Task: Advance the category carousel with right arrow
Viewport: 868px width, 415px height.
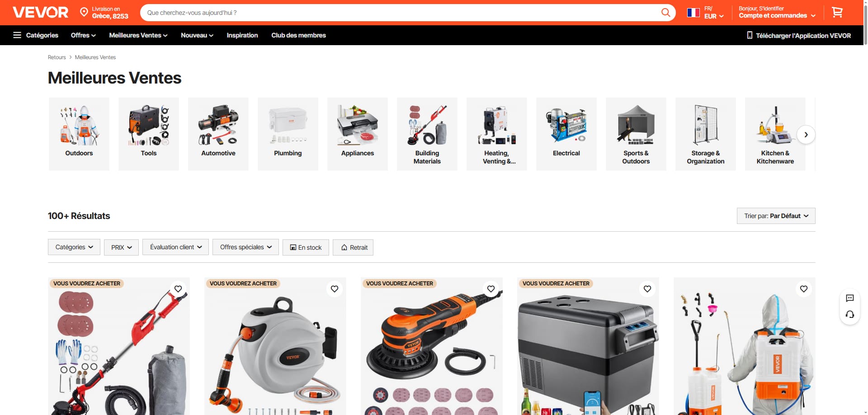Action: (x=806, y=135)
